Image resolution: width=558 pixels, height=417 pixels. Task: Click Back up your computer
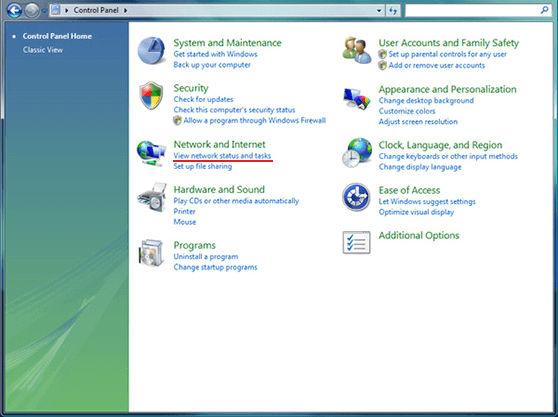coord(212,65)
